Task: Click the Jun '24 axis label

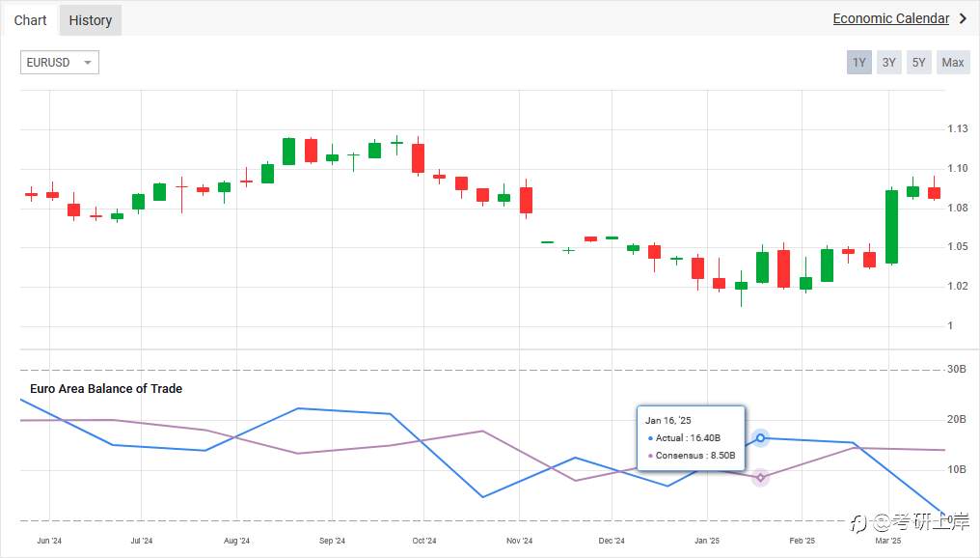Action: click(49, 541)
